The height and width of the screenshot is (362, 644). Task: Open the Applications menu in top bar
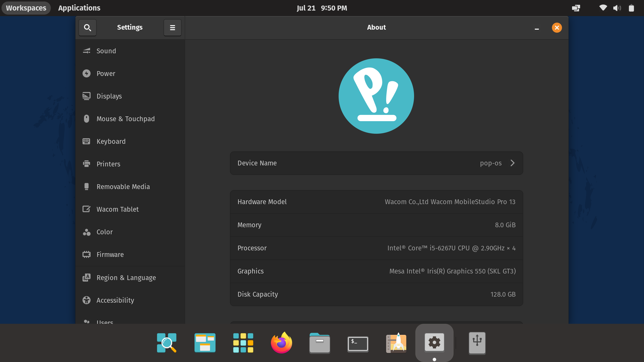point(79,8)
